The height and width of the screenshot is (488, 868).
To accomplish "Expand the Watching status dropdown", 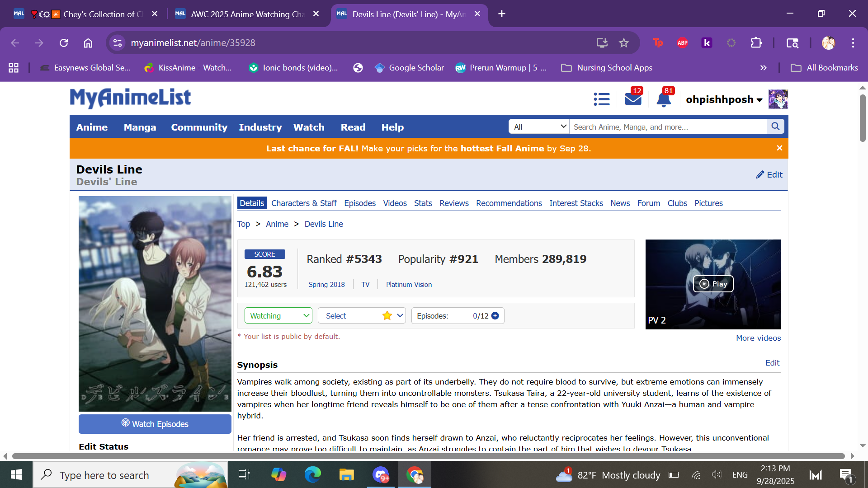I will click(278, 316).
